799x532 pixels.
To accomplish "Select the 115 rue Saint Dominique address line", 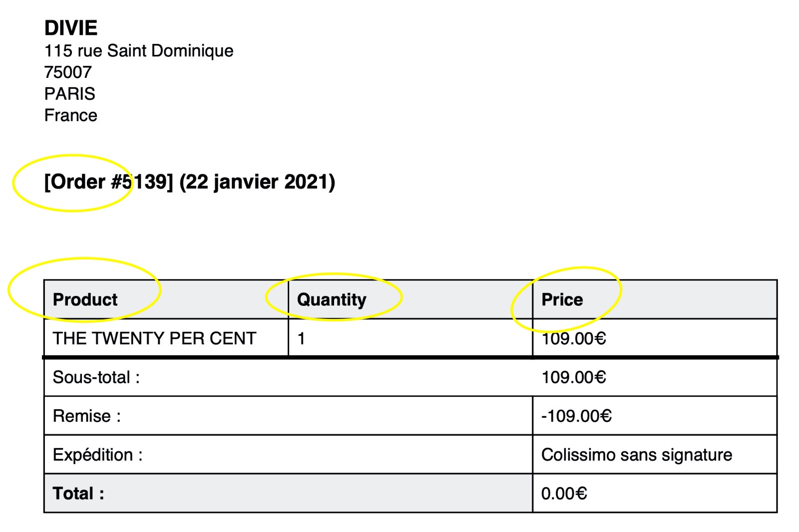I will click(x=139, y=51).
